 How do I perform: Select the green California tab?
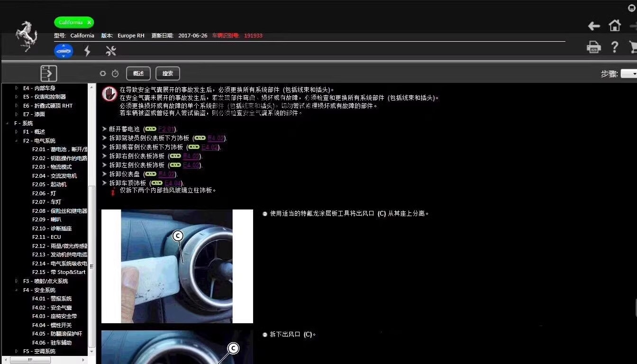tap(74, 22)
